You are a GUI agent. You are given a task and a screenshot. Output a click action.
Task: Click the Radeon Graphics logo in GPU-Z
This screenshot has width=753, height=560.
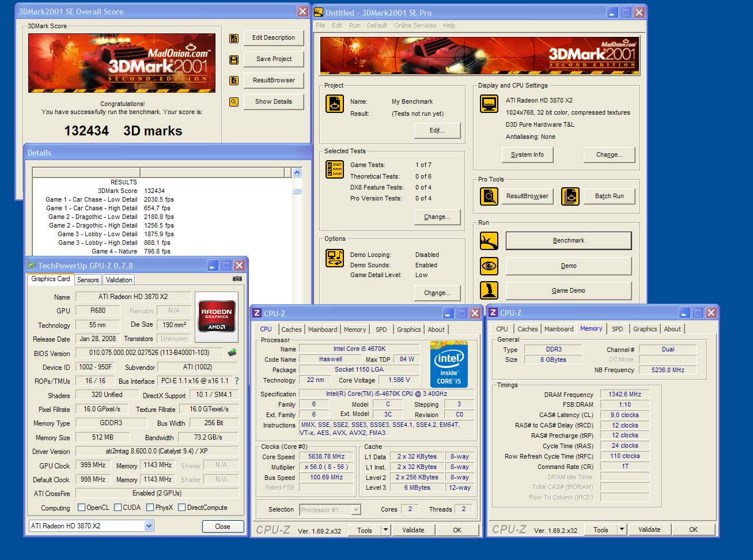[217, 316]
